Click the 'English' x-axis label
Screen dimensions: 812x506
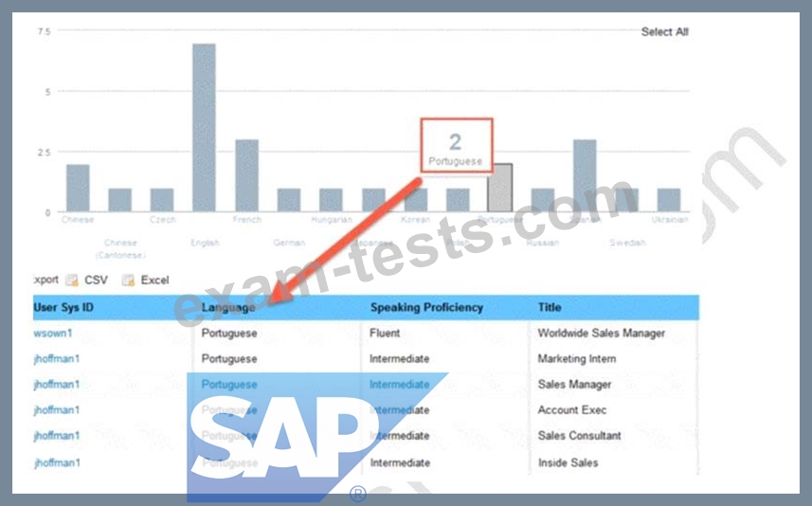205,243
